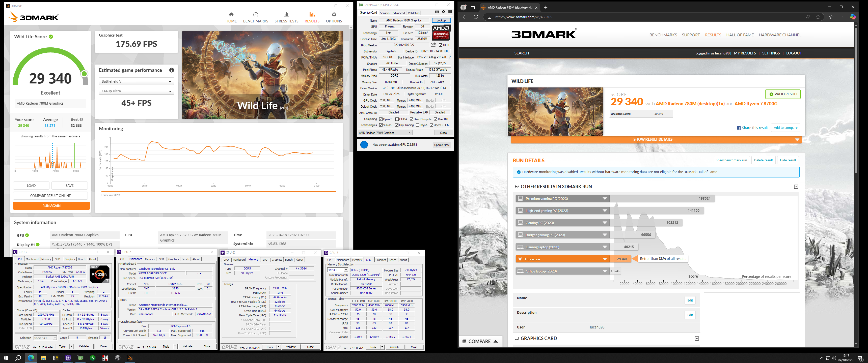Screen dimensions: 868x363
Task: Toggle the Vulkan checkbox in GPU-Z
Action: tap(381, 125)
